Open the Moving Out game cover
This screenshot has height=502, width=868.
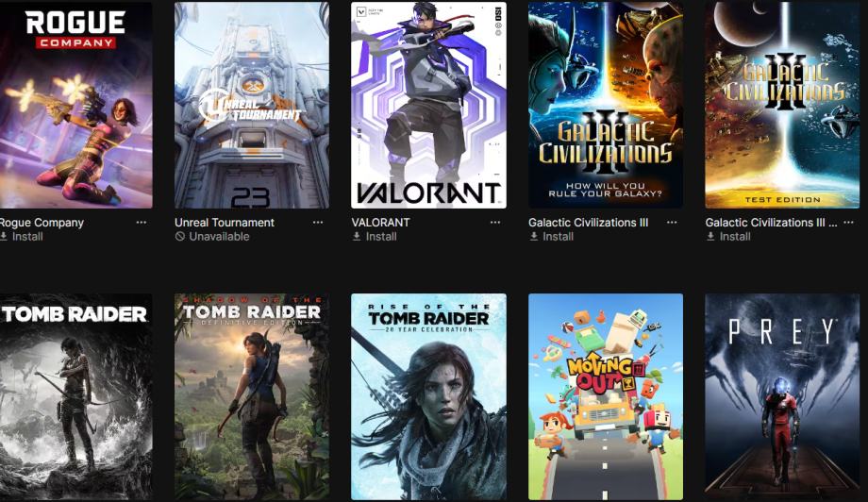click(x=606, y=397)
